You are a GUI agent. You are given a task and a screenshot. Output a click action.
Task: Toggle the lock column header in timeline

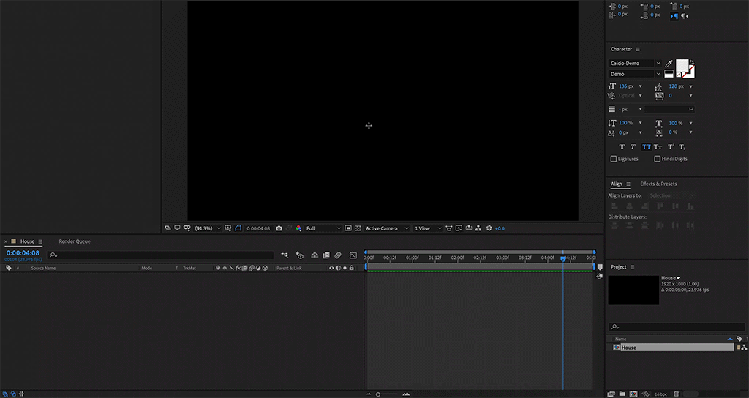352,268
